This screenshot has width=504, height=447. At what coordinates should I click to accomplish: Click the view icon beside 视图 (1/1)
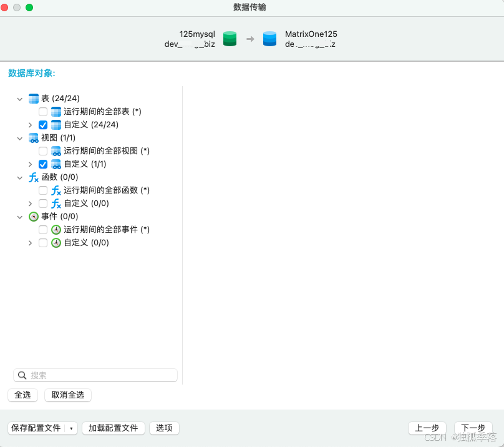[x=33, y=137]
